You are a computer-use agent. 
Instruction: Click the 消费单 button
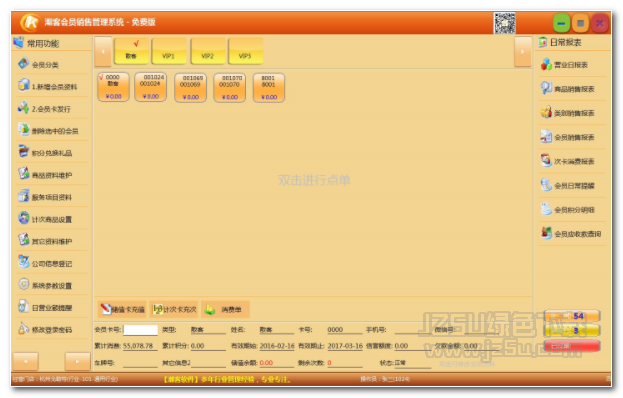point(225,309)
